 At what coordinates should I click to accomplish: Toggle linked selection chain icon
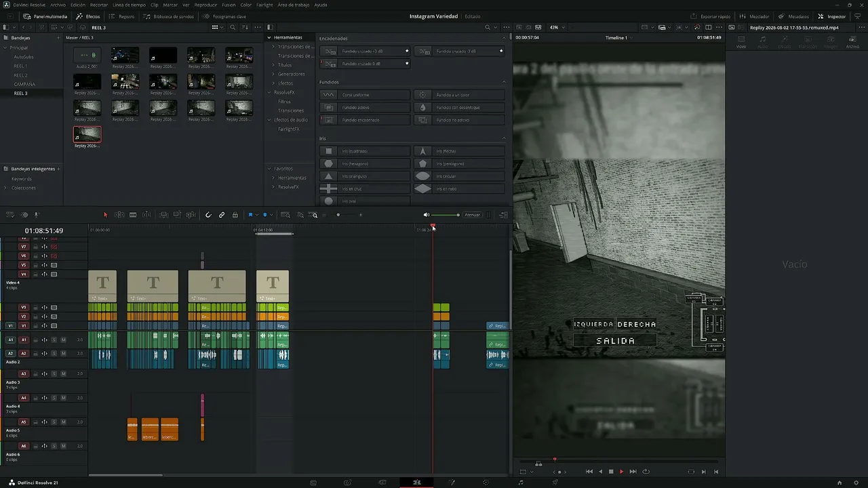(x=222, y=215)
